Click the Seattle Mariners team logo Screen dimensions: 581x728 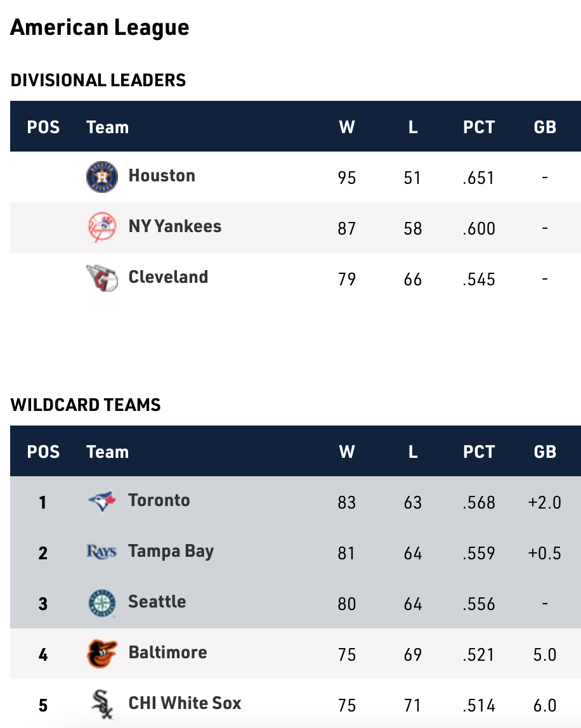point(102,603)
